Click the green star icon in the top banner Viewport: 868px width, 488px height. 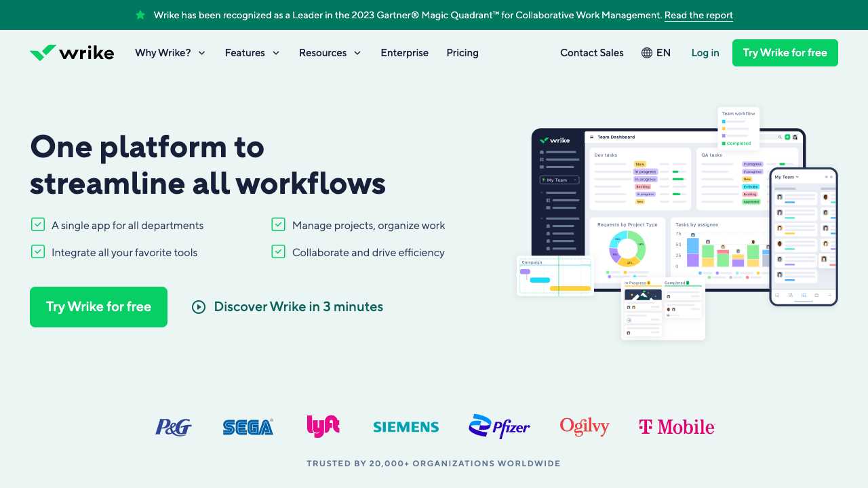pyautogui.click(x=140, y=15)
